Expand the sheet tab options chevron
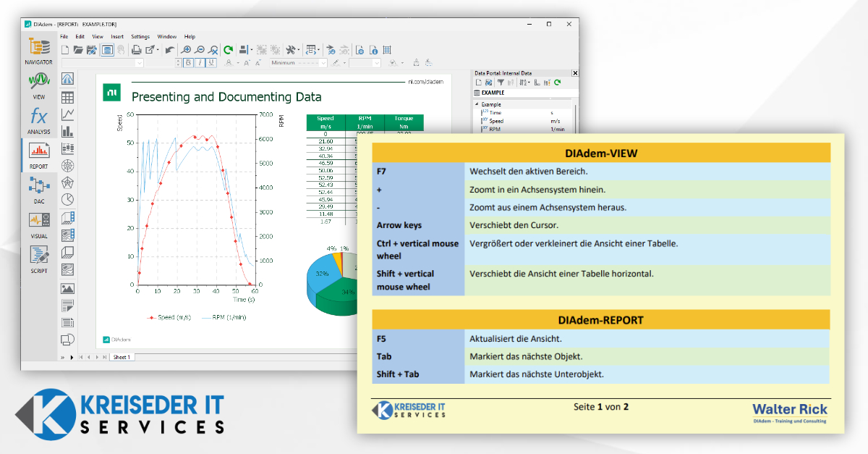868x454 pixels. click(x=63, y=357)
